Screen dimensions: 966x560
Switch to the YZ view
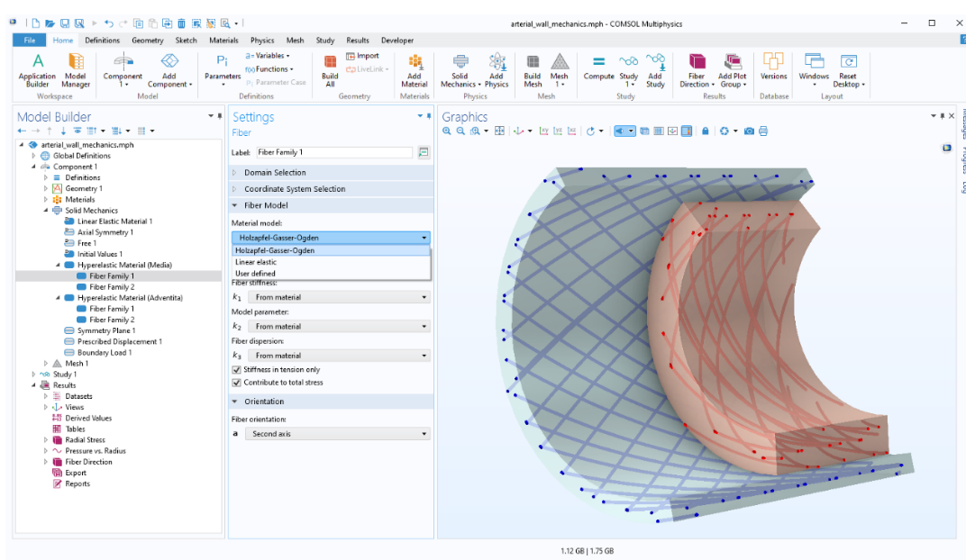tap(558, 131)
